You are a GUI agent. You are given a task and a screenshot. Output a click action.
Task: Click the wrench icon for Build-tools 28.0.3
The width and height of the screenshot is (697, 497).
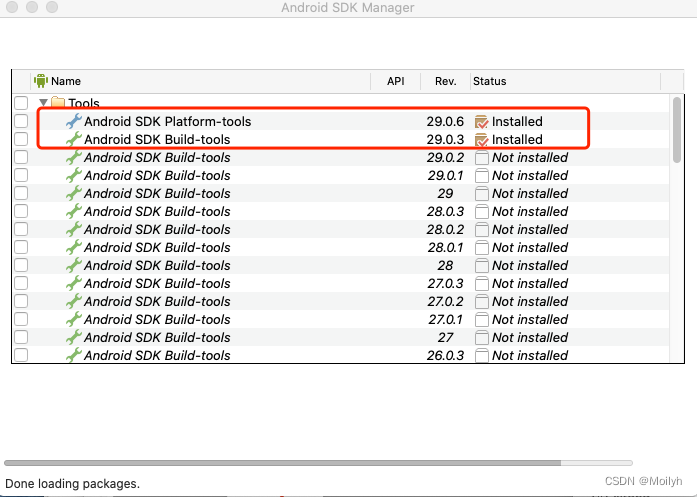pyautogui.click(x=74, y=211)
